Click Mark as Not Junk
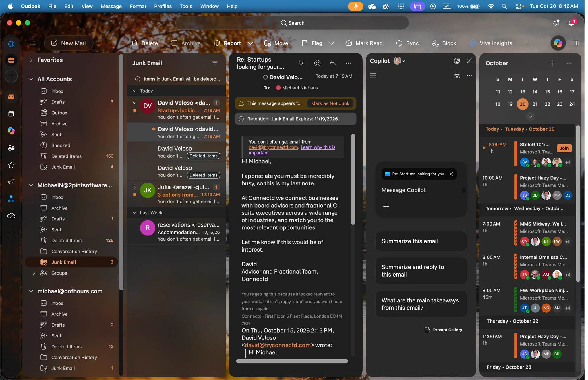588x380 pixels. [x=330, y=103]
